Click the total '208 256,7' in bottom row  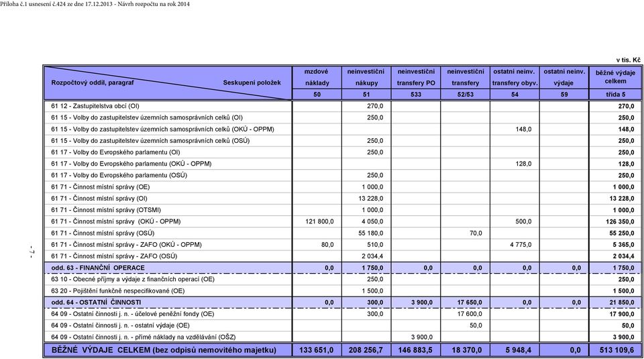(366, 350)
